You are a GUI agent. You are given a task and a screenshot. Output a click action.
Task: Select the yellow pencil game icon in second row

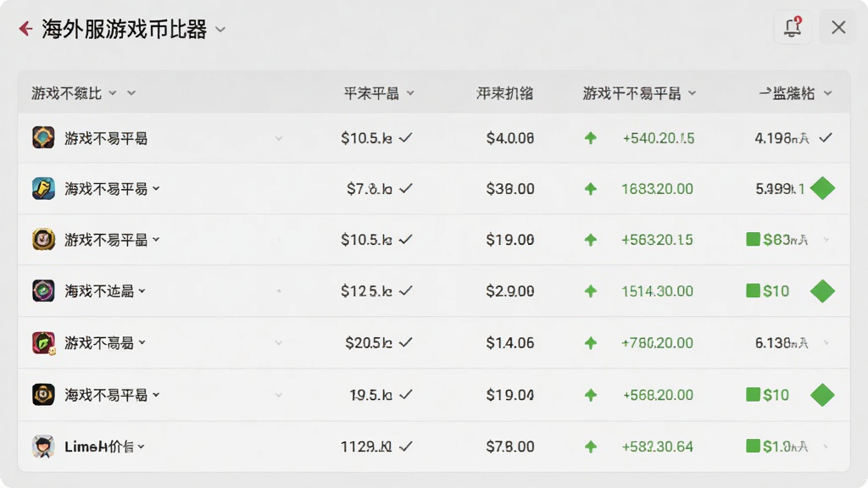point(43,188)
